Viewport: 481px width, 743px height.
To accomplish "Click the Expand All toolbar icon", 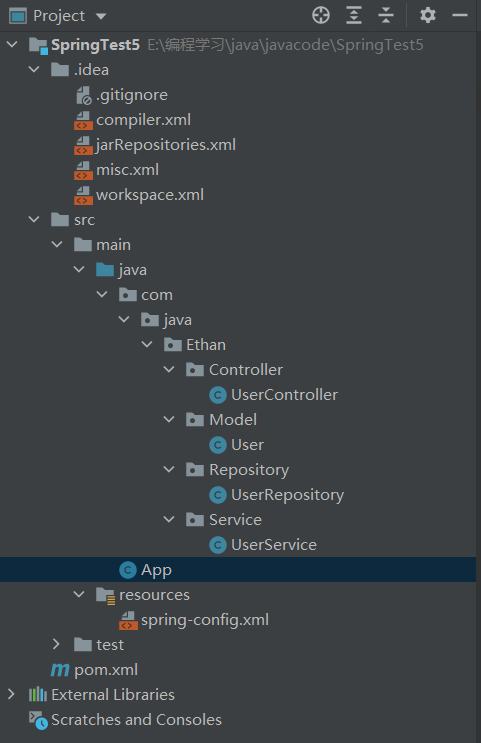I will (354, 15).
